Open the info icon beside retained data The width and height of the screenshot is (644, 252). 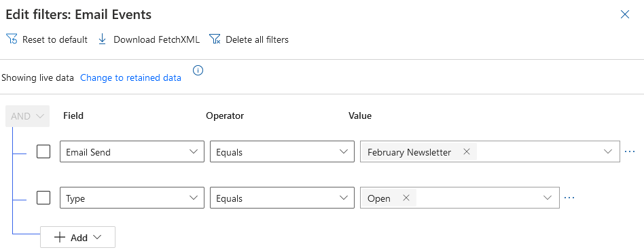pyautogui.click(x=198, y=71)
